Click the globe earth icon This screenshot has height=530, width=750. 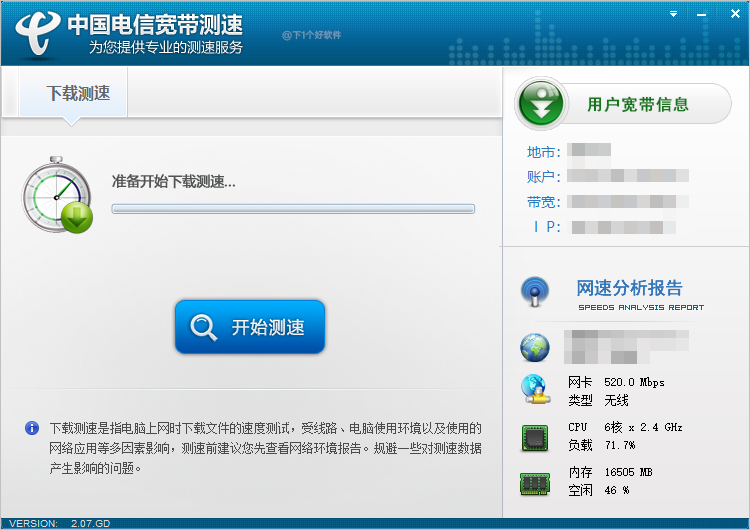coord(535,347)
